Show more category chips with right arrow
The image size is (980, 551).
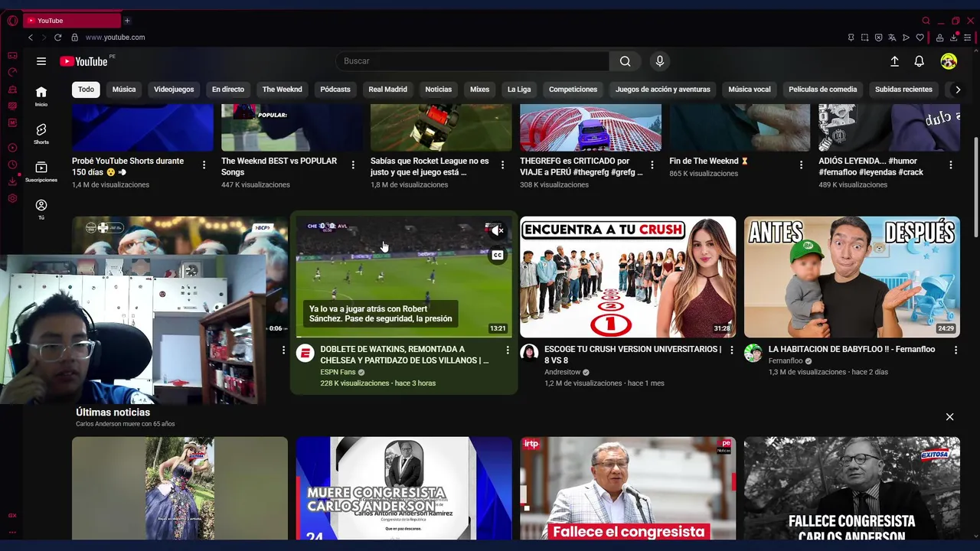[x=957, y=90]
